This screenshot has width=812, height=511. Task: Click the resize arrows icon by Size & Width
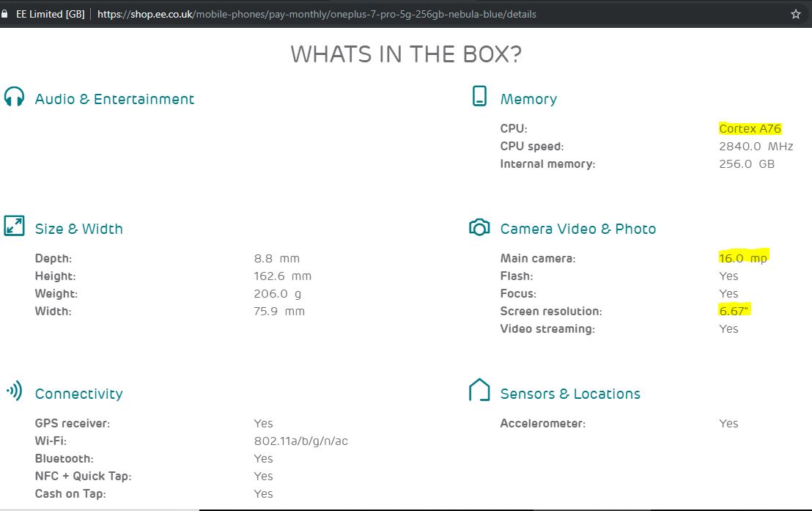pyautogui.click(x=14, y=226)
